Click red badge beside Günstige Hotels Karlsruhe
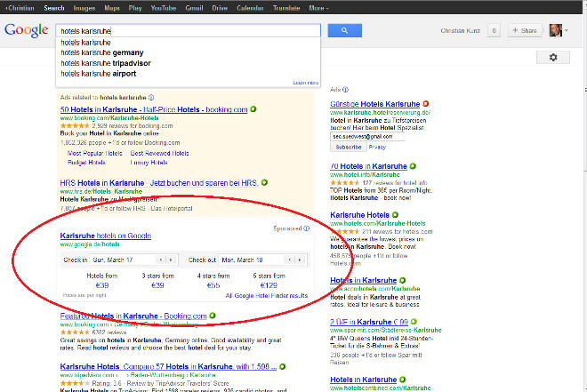The height and width of the screenshot is (392, 587). tap(426, 104)
